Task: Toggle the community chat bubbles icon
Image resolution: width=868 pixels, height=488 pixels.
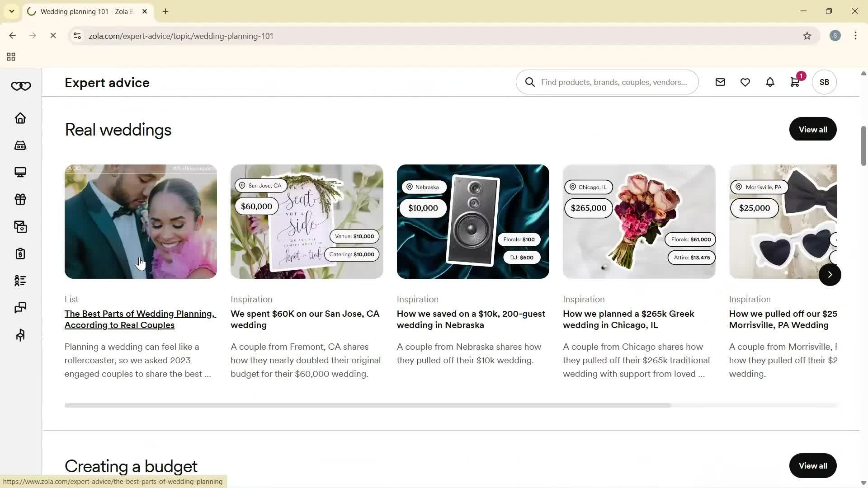Action: pos(20,308)
